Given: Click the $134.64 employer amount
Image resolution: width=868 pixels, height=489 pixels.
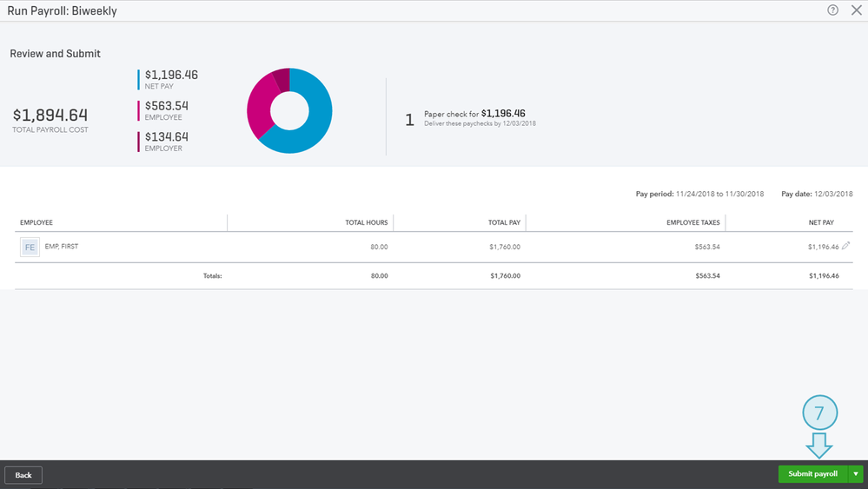Looking at the screenshot, I should (167, 136).
